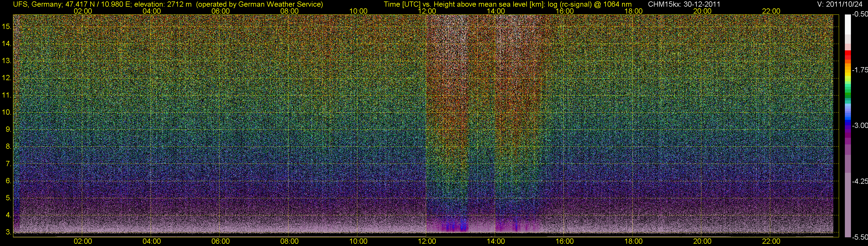Click the 02:00 label on top axis
Viewport: 868px width, 246px height.
tap(83, 11)
